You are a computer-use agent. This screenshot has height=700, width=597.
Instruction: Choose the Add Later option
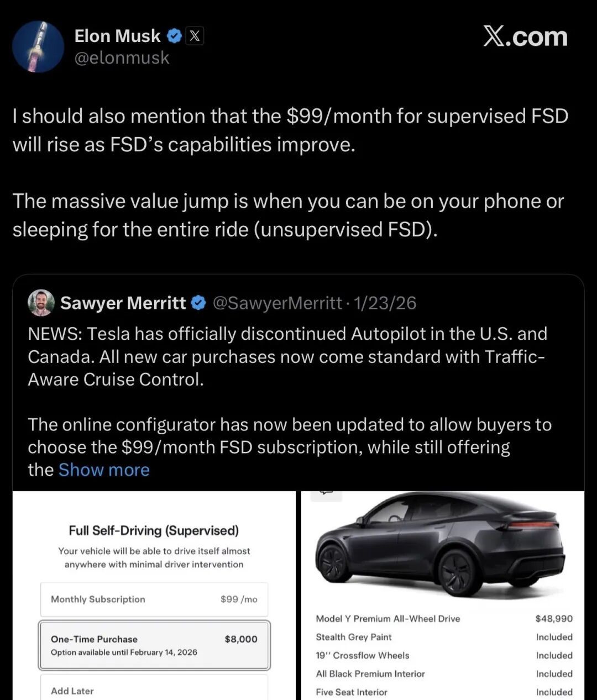(154, 688)
